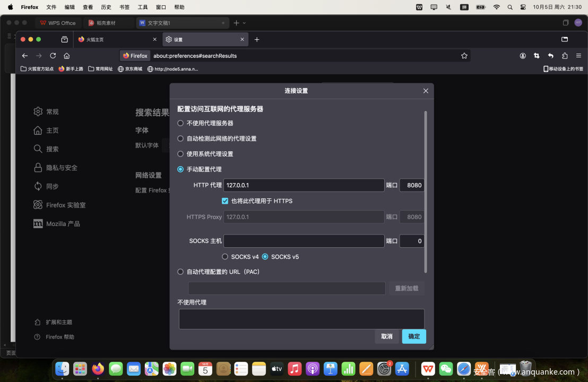Image resolution: width=588 pixels, height=382 pixels.
Task: Click the Firefox account icon in toolbar
Action: 523,56
